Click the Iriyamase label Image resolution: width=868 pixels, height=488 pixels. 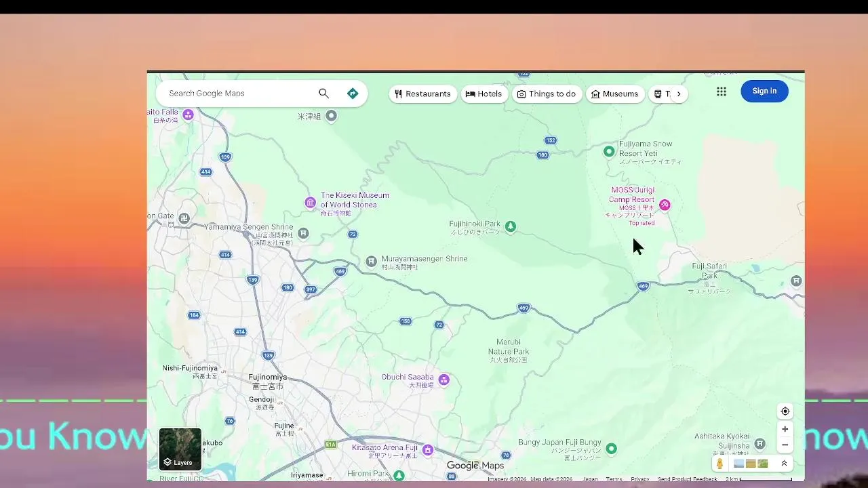(x=307, y=475)
